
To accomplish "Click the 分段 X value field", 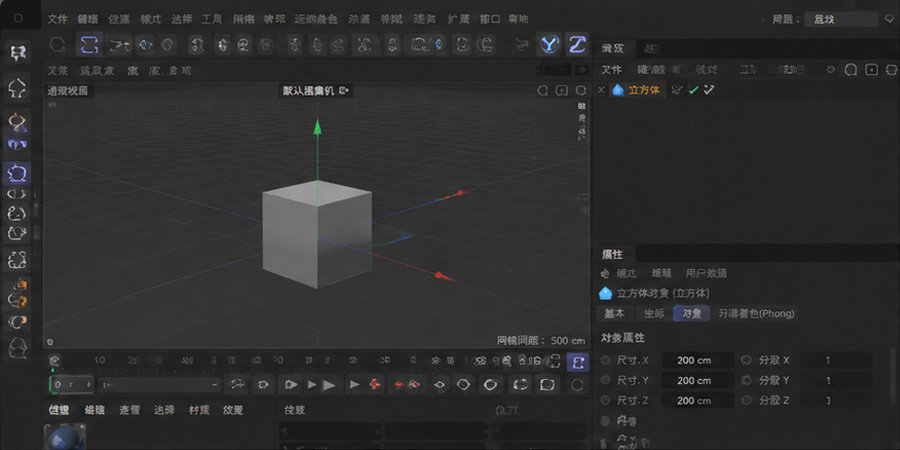I will click(835, 360).
